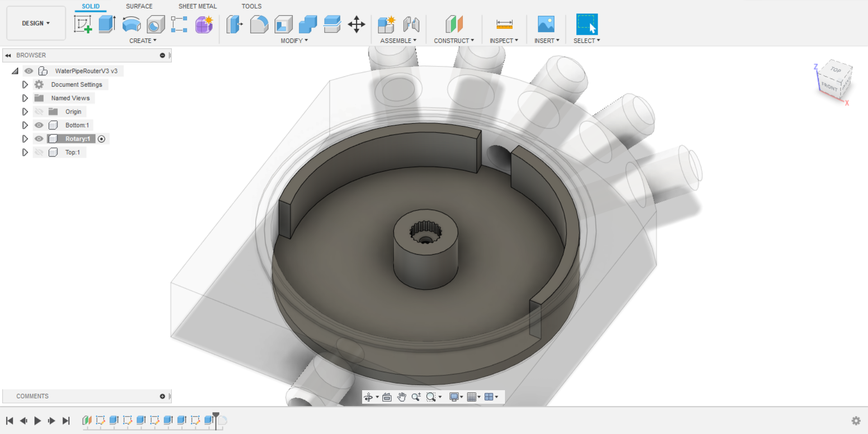
Task: Show the Top:1 component visibility
Action: pyautogui.click(x=39, y=152)
